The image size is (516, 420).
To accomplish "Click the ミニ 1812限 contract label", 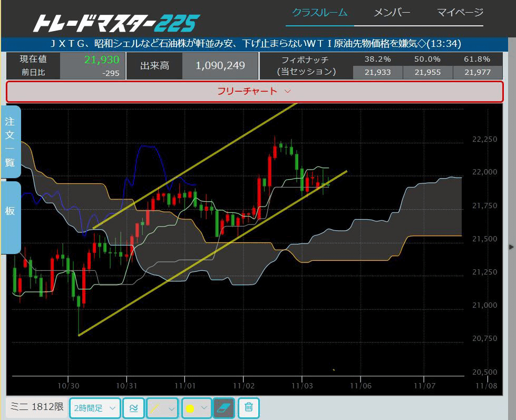I will 37,407.
